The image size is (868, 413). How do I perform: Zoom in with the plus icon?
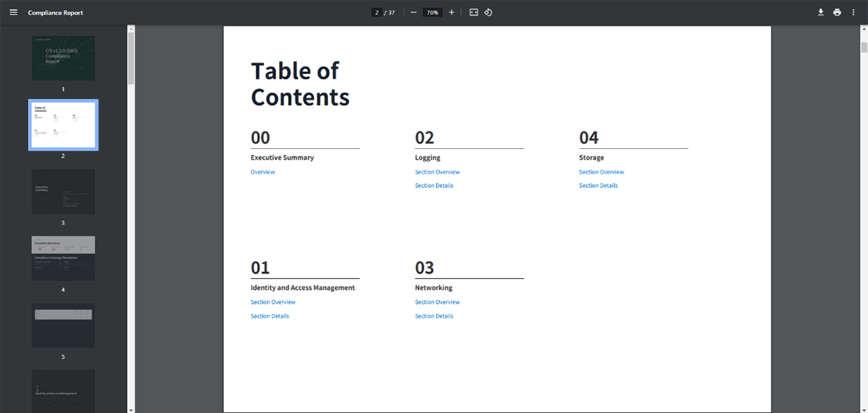[451, 12]
